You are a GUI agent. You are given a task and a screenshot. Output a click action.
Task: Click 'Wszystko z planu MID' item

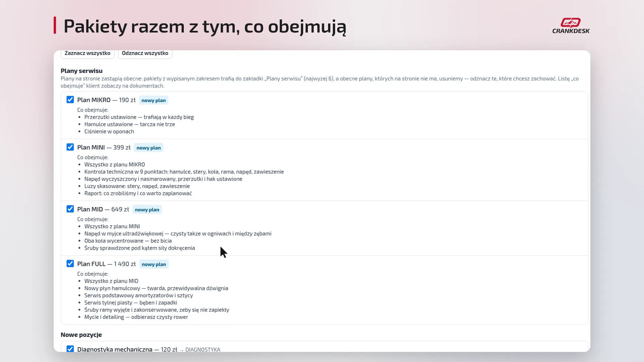(111, 281)
